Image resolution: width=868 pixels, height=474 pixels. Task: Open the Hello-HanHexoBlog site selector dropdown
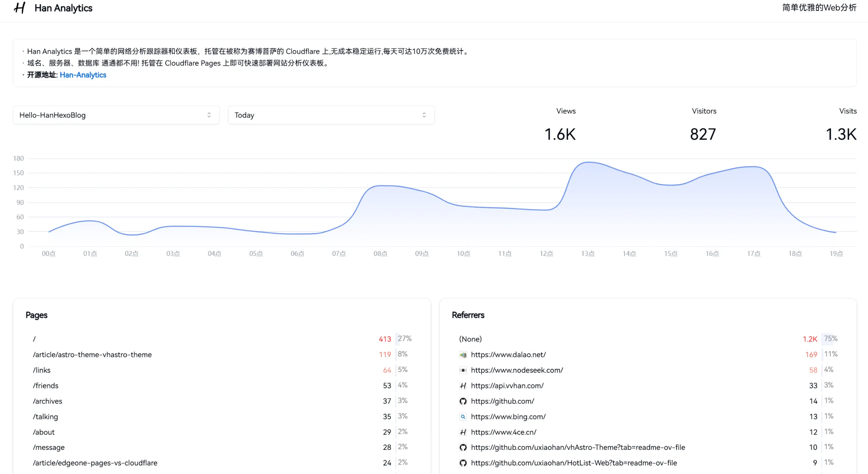tap(116, 115)
